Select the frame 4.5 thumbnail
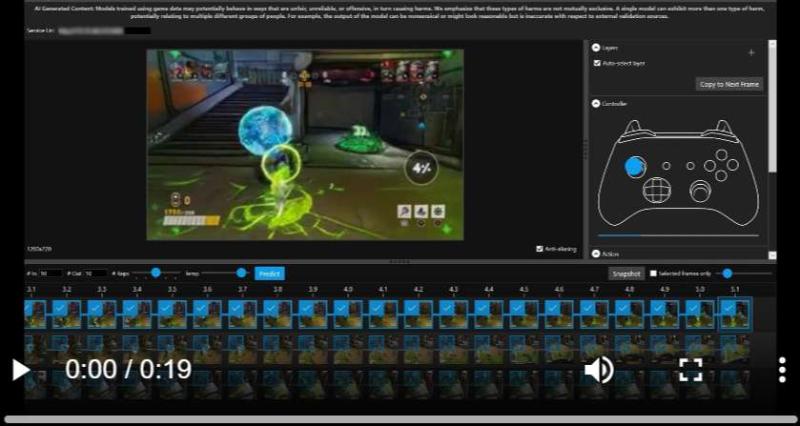800x426 pixels. [524, 314]
